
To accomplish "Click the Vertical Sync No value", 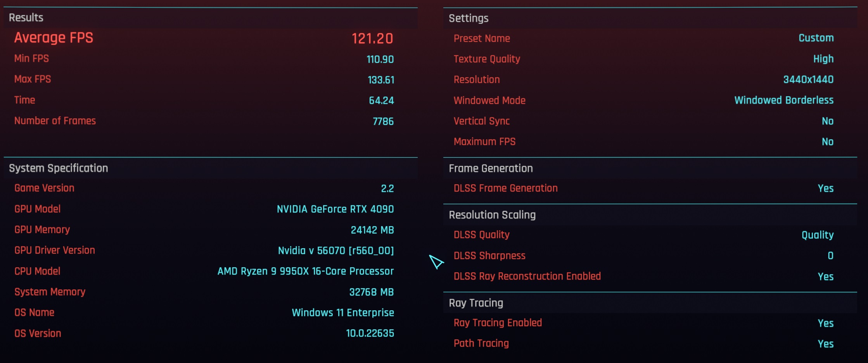I will click(828, 121).
